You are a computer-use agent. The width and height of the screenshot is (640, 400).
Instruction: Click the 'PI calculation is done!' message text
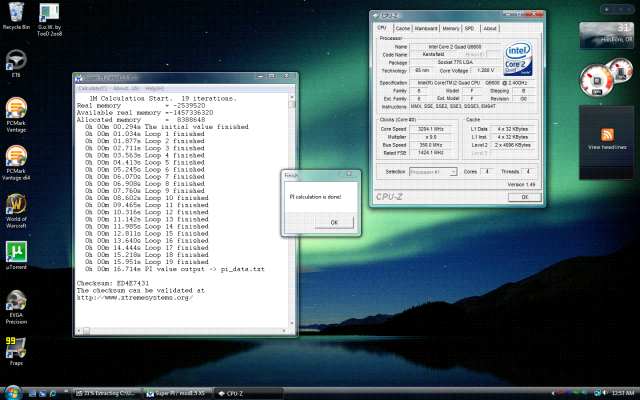(x=315, y=197)
